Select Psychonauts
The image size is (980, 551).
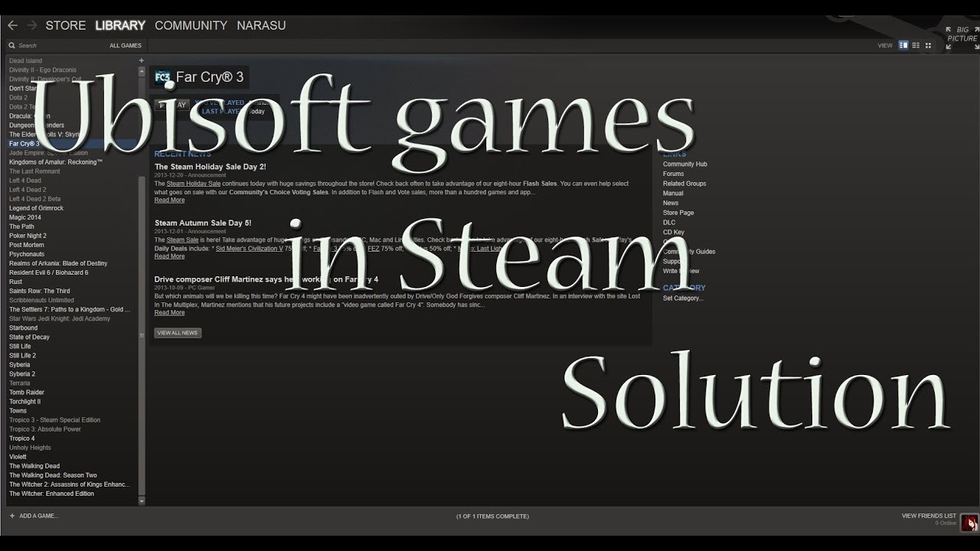pyautogui.click(x=27, y=254)
